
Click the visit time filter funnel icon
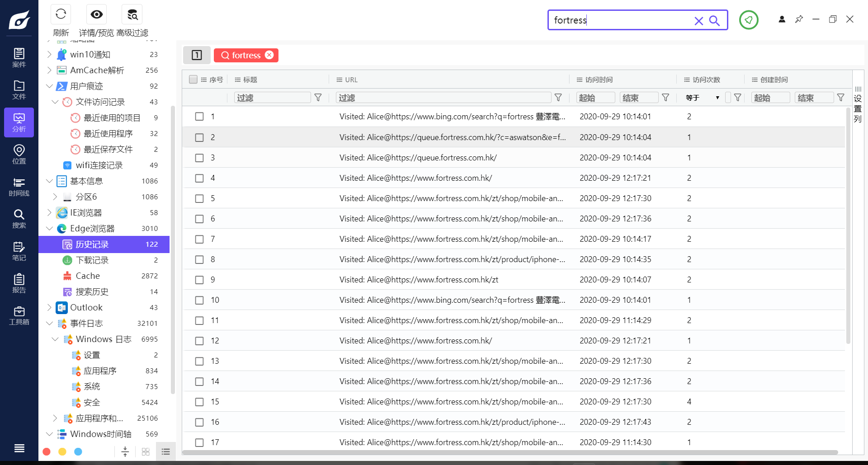[665, 98]
